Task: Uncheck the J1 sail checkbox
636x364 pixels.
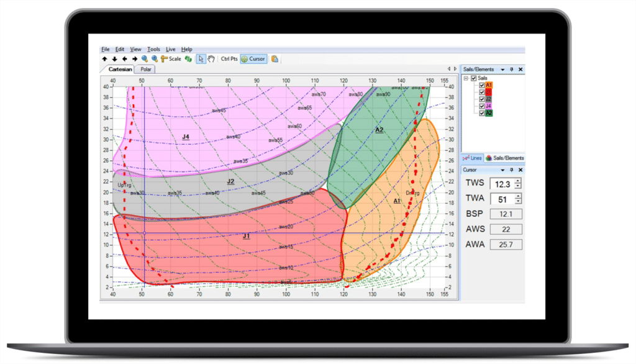Action: point(482,92)
